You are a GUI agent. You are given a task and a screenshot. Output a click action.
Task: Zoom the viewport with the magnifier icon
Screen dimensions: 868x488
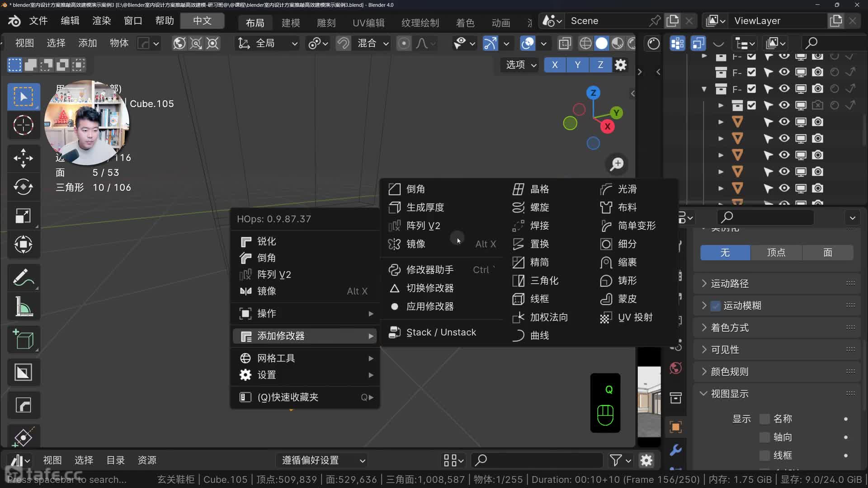pyautogui.click(x=617, y=164)
